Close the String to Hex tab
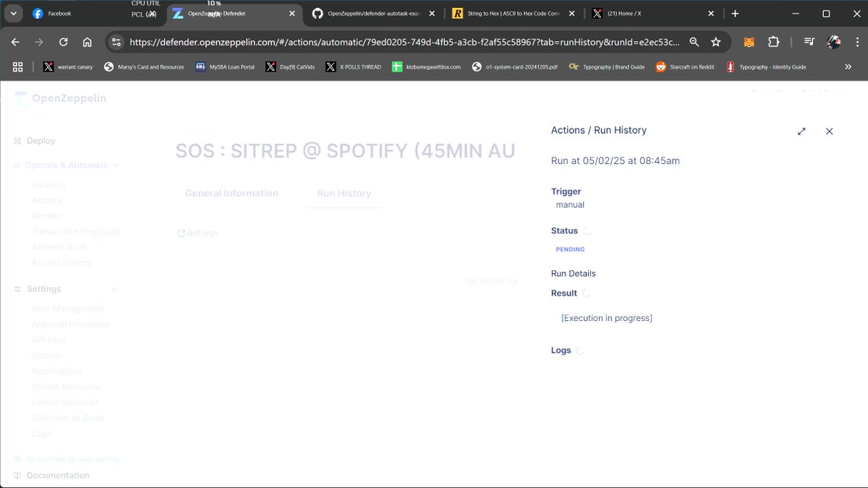This screenshot has height=488, width=868. (571, 14)
